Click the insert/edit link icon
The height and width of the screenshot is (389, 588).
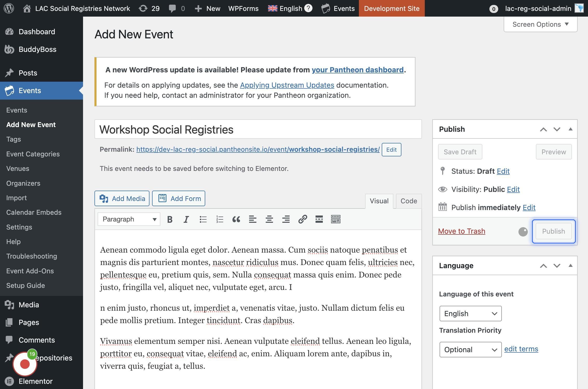pyautogui.click(x=303, y=219)
